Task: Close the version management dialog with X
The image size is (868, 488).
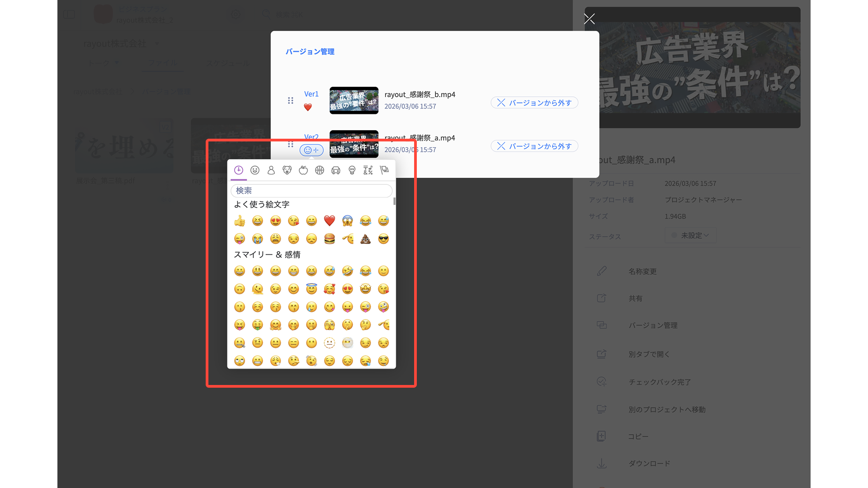Action: coord(589,19)
